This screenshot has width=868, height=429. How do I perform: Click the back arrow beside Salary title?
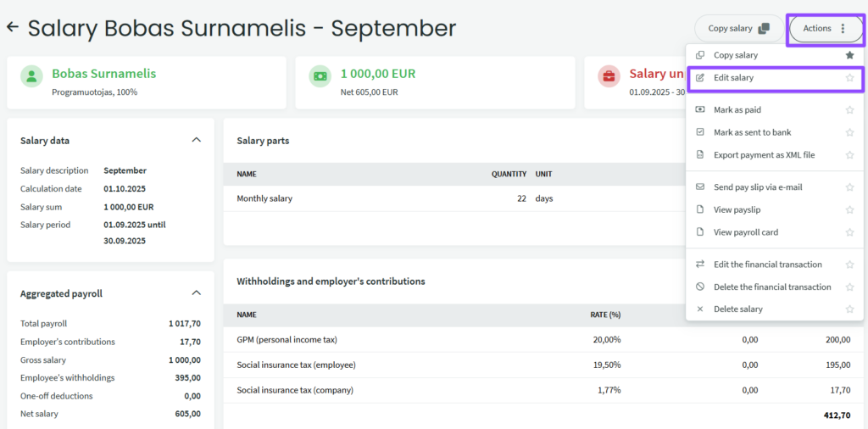click(x=13, y=27)
